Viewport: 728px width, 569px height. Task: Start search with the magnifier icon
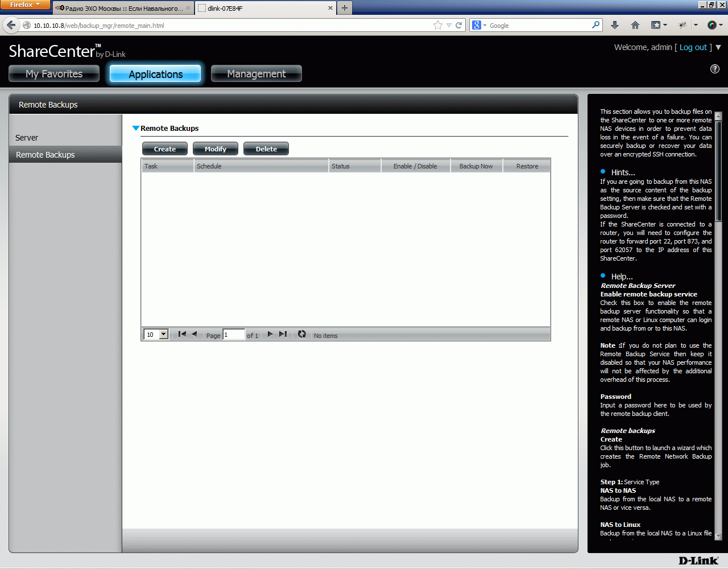click(x=595, y=25)
